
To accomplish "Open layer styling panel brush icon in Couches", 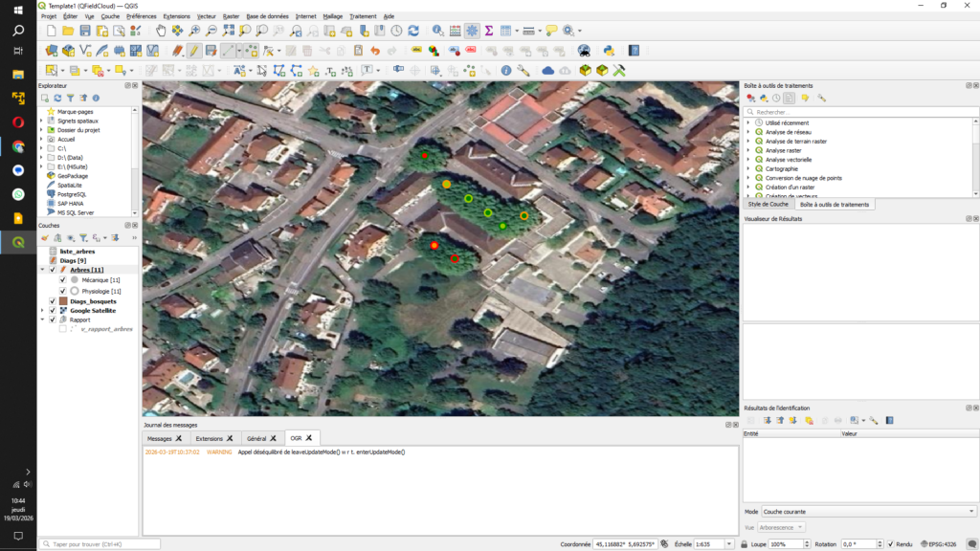I will (x=44, y=238).
